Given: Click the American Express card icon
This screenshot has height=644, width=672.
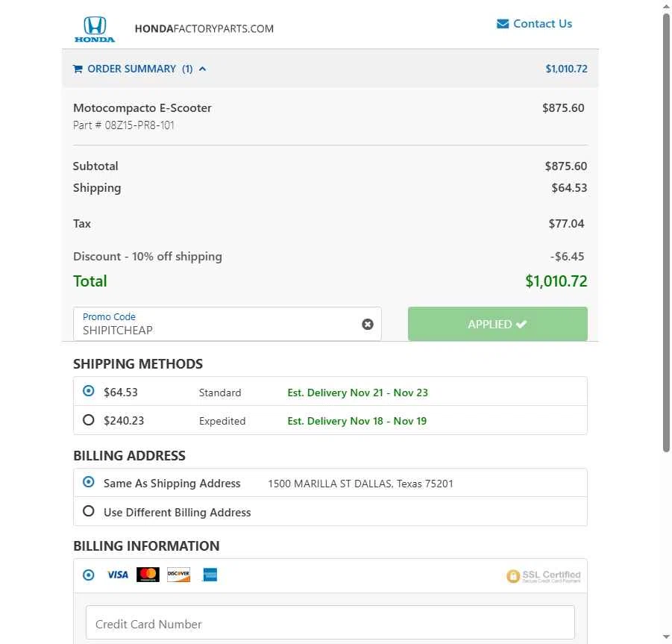Looking at the screenshot, I should [x=210, y=575].
